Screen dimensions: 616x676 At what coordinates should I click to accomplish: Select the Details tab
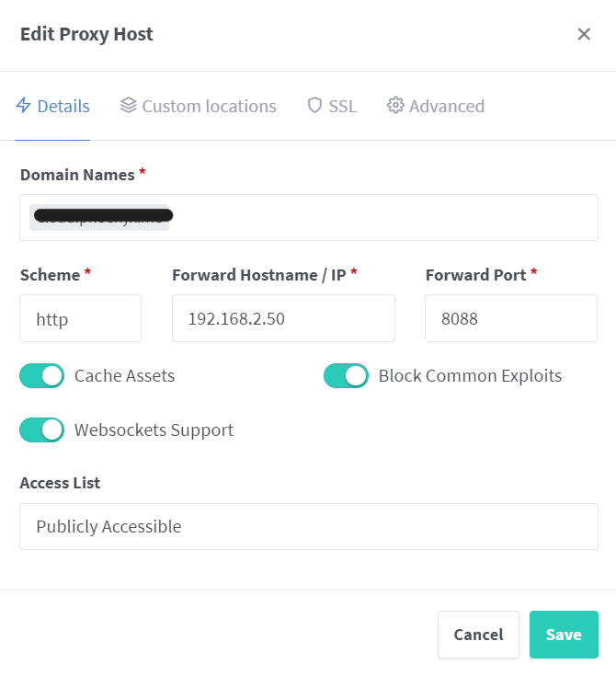[52, 106]
